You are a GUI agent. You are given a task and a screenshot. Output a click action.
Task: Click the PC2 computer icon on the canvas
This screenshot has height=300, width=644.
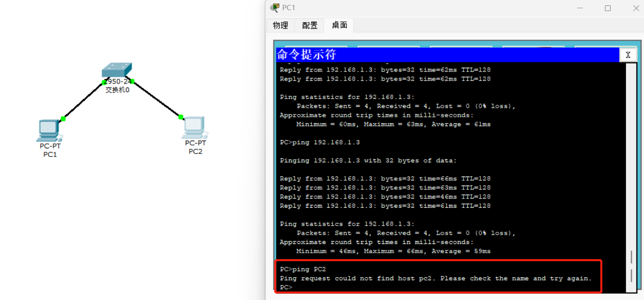[x=194, y=127]
